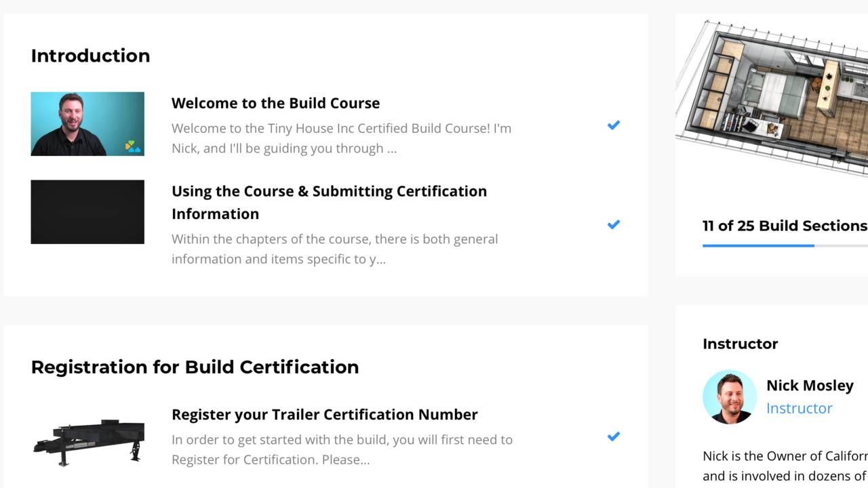Open Register your Trailer Certification Number lesson
Image resolution: width=868 pixels, height=488 pixels.
[x=324, y=414]
